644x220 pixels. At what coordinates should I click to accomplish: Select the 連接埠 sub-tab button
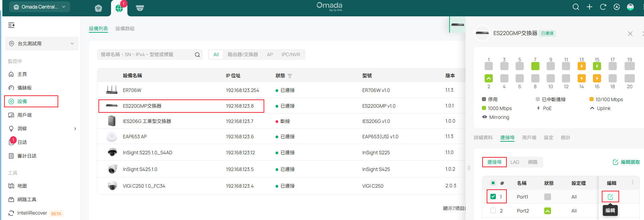tap(494, 162)
